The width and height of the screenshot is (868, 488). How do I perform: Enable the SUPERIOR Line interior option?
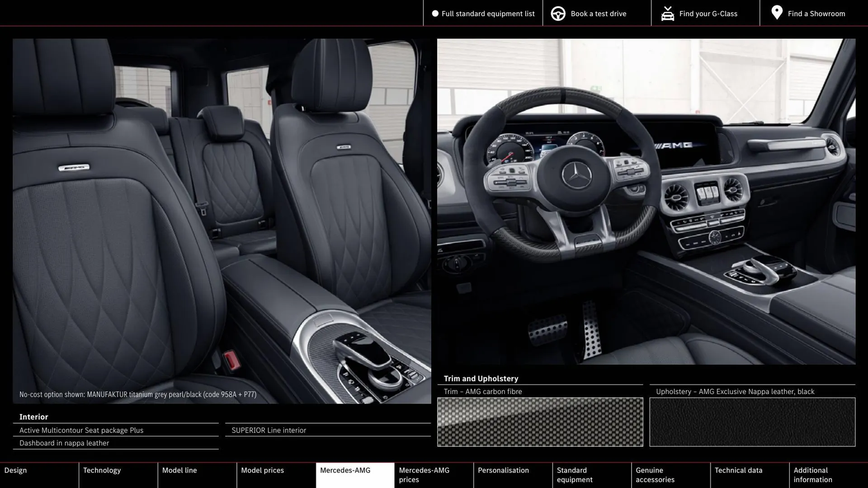[x=269, y=430]
